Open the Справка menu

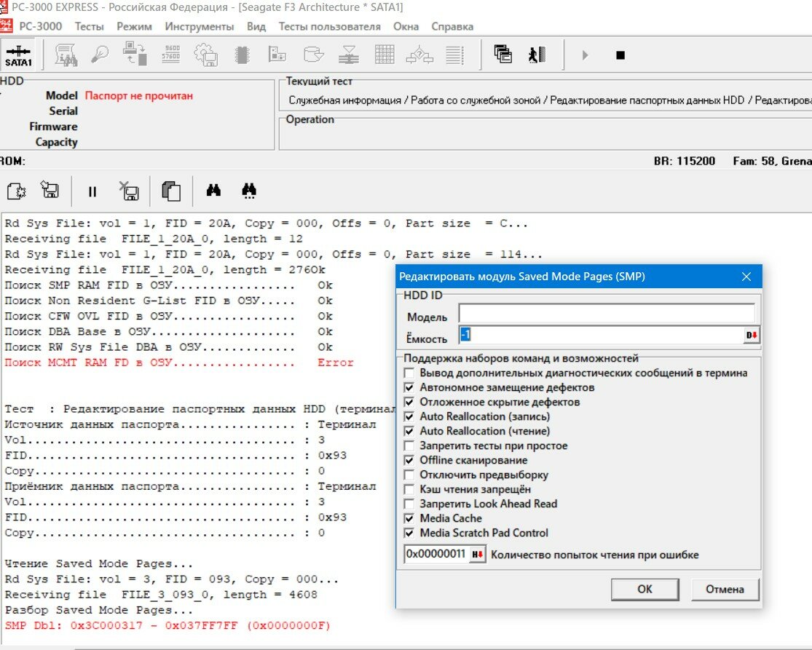pyautogui.click(x=452, y=26)
